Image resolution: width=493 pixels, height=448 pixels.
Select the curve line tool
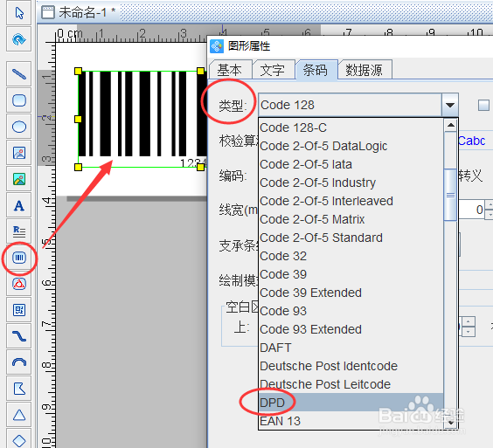(19, 336)
